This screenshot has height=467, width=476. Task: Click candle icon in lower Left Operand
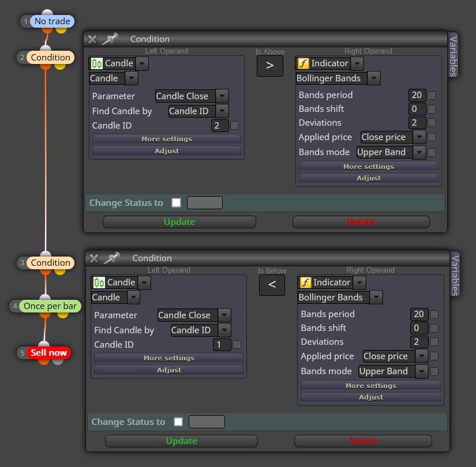pyautogui.click(x=99, y=283)
